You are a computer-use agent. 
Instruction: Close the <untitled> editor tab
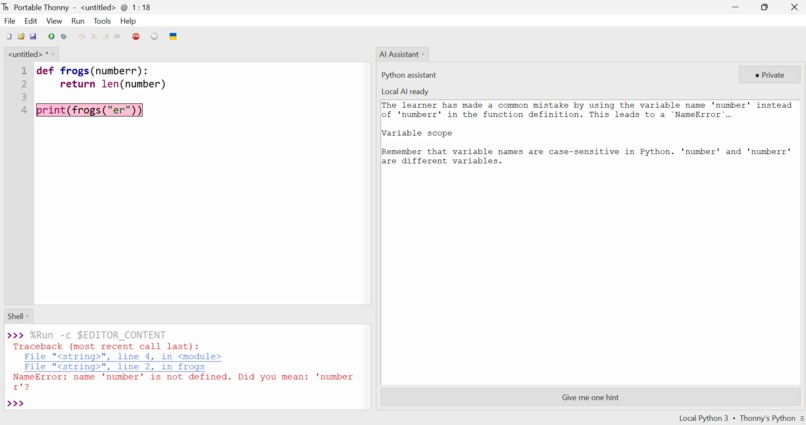pos(53,54)
